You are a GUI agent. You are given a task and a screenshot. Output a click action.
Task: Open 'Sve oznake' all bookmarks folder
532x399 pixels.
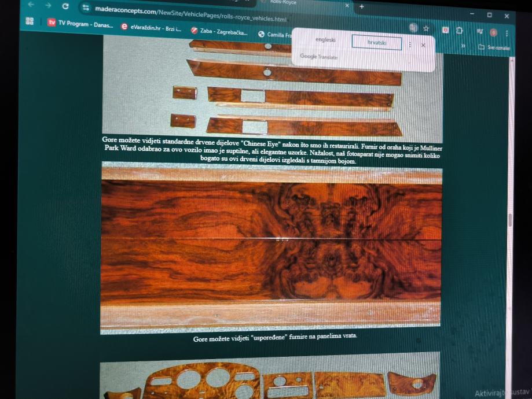[494, 47]
